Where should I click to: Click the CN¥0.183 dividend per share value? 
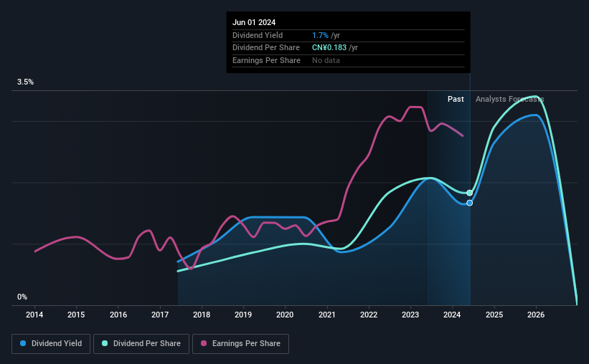tap(329, 48)
